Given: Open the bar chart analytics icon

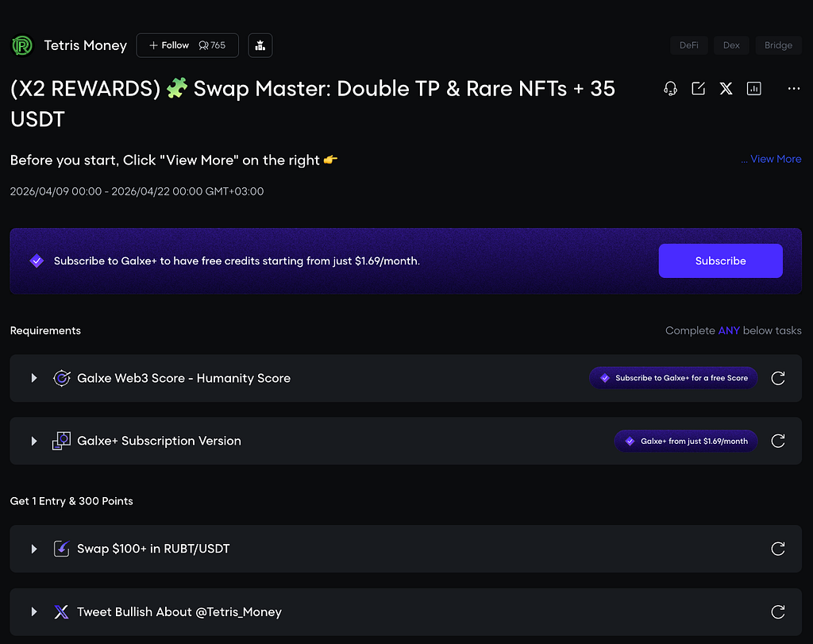Looking at the screenshot, I should (x=754, y=89).
